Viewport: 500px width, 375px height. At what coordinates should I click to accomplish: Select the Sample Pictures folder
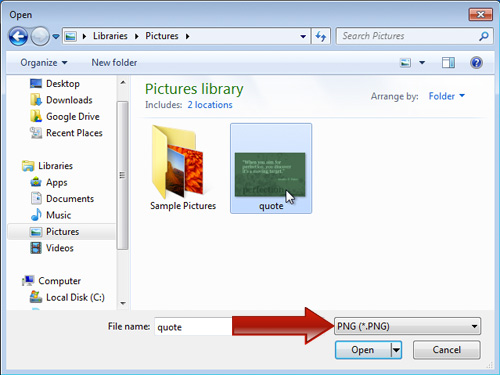[x=183, y=168]
